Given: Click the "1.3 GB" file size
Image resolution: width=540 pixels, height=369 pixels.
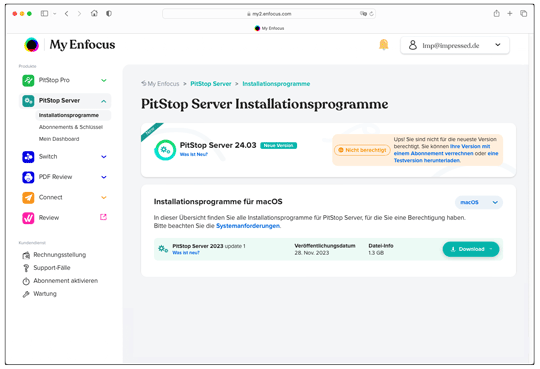Looking at the screenshot, I should pos(376,253).
